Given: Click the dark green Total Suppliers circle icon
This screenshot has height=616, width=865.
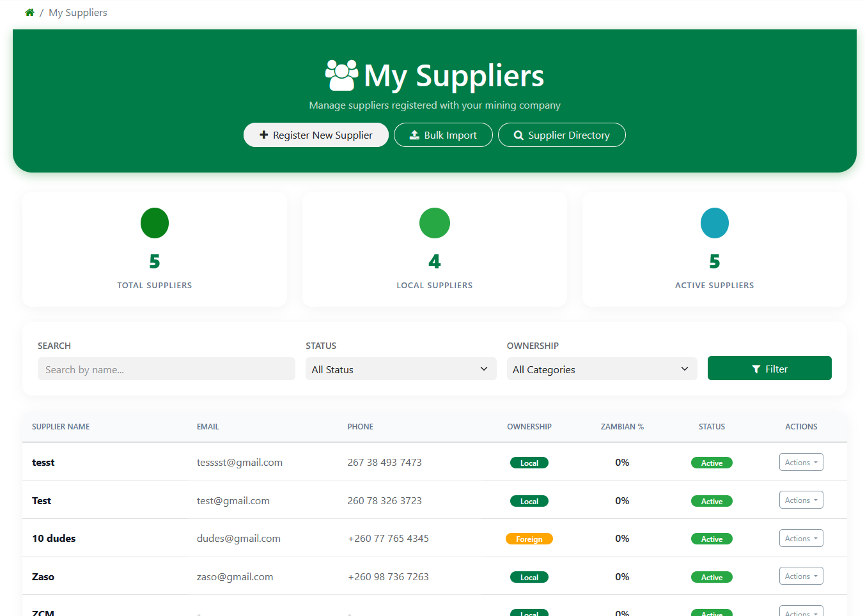Looking at the screenshot, I should [x=154, y=222].
